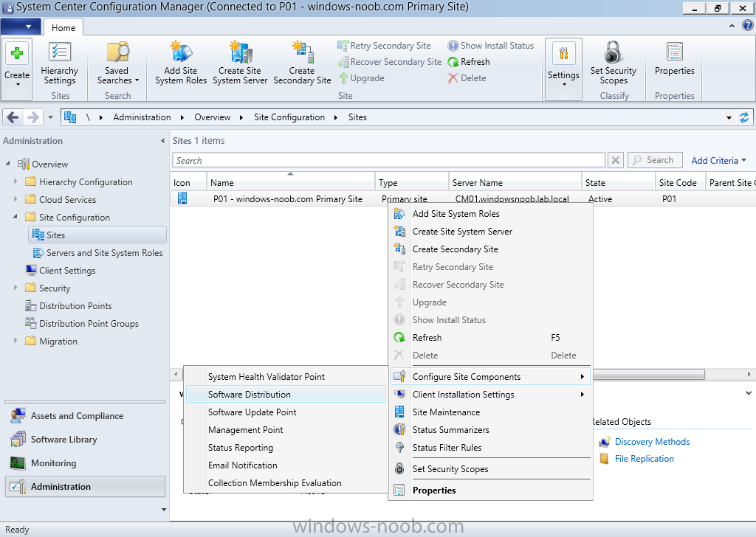Expand the Cloud Services folder
Image resolution: width=756 pixels, height=537 pixels.
click(16, 199)
